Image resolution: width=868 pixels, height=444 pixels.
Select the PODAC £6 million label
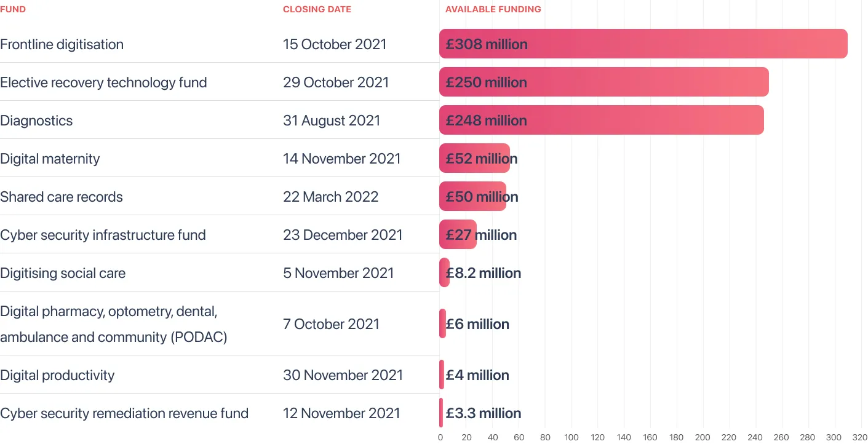click(x=477, y=324)
